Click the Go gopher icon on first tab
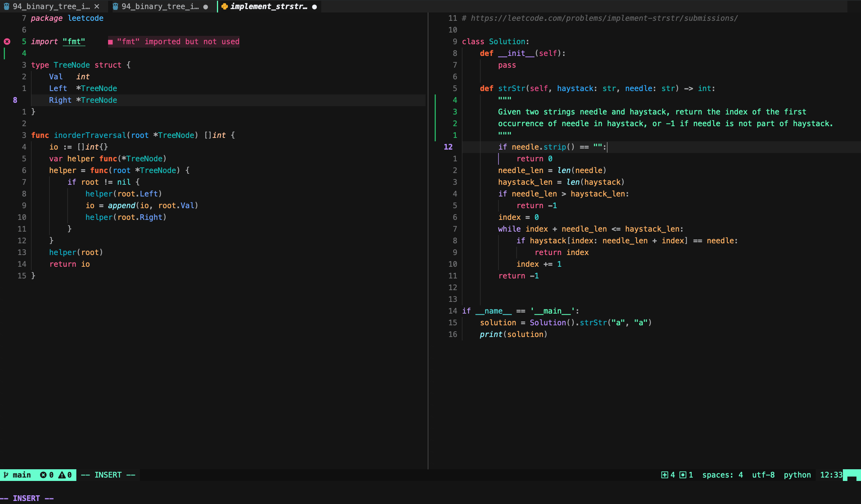861x504 pixels. pos(6,6)
